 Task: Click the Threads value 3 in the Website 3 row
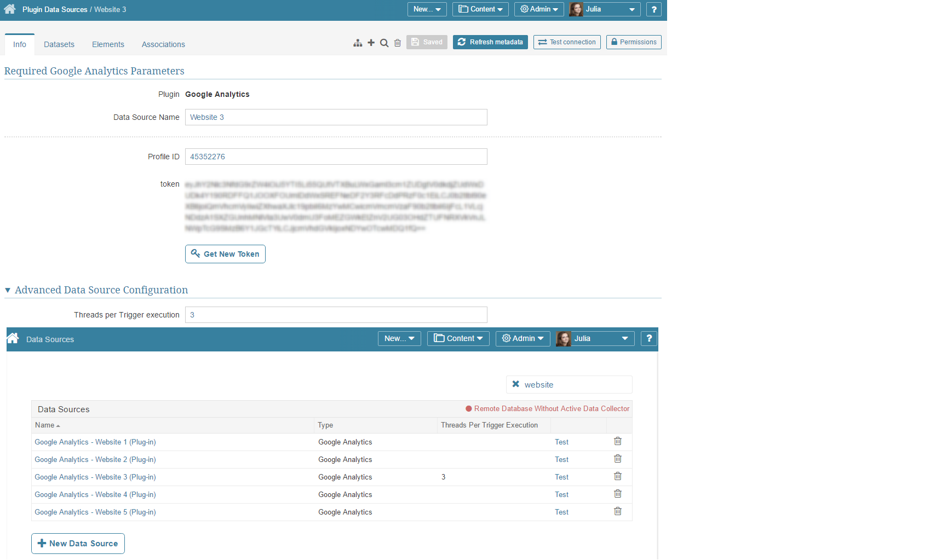(444, 477)
